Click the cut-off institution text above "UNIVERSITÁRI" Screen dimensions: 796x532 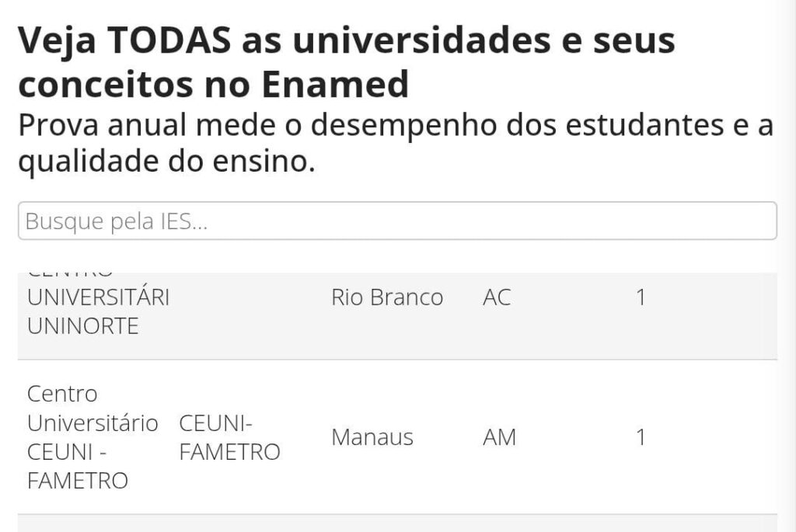[70, 274]
